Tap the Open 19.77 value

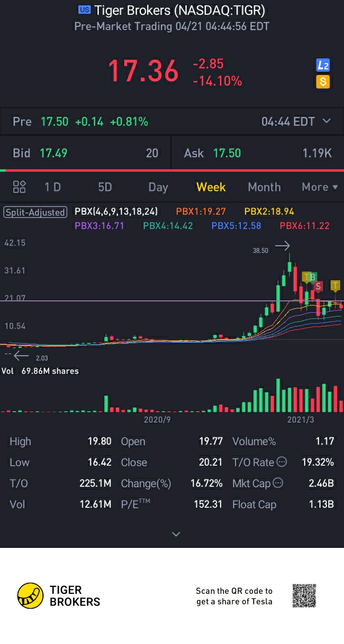point(211,441)
